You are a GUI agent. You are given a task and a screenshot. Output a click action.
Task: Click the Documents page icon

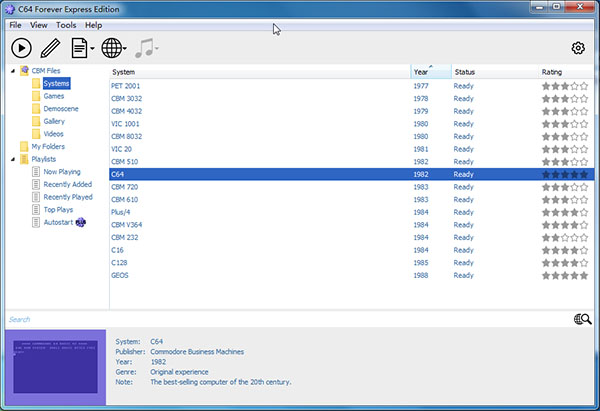[x=79, y=48]
